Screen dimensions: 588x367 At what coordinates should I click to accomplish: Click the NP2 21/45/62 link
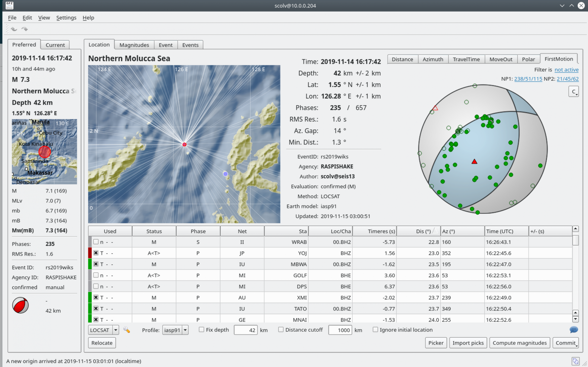[x=568, y=79]
